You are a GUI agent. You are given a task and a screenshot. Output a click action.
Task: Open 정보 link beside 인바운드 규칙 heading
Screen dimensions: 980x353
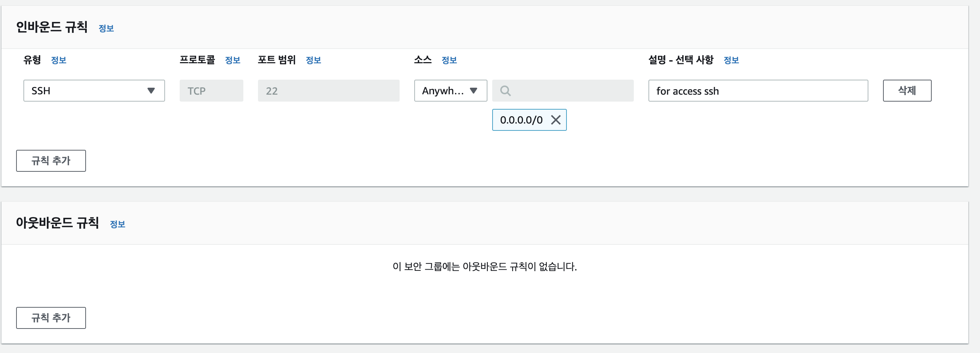coord(106,29)
